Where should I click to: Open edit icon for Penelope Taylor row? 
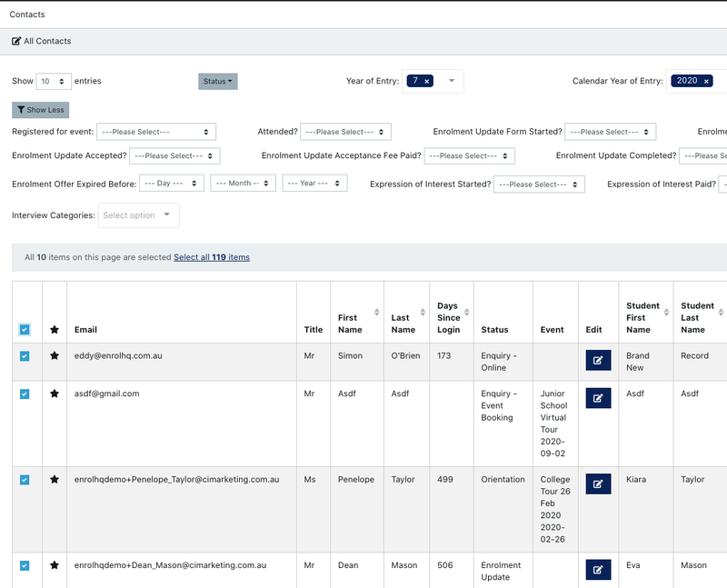[598, 484]
